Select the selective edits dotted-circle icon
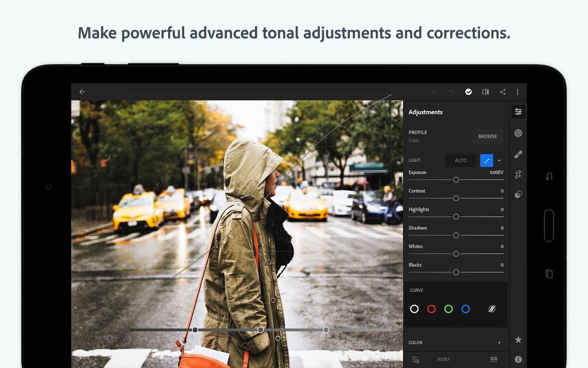 (x=518, y=133)
